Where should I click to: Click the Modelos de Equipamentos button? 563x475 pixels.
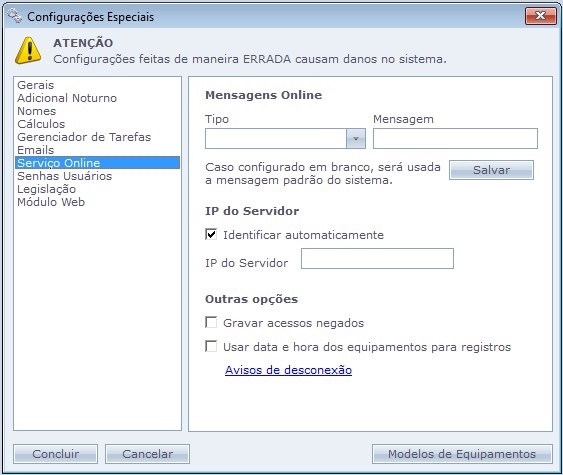coord(462,454)
